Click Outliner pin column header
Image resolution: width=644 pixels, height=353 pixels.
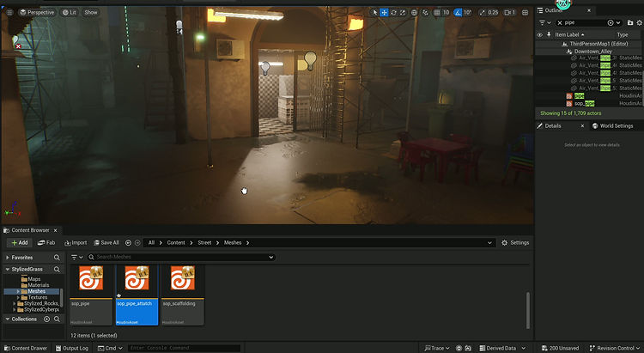click(549, 35)
